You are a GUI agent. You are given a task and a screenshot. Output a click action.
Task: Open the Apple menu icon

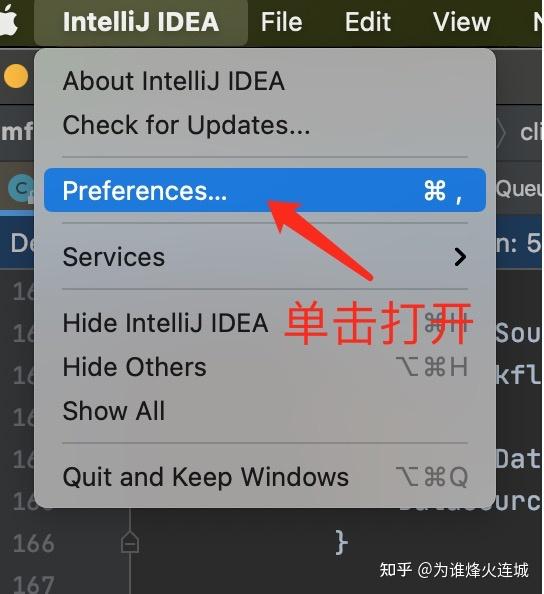tap(8, 21)
